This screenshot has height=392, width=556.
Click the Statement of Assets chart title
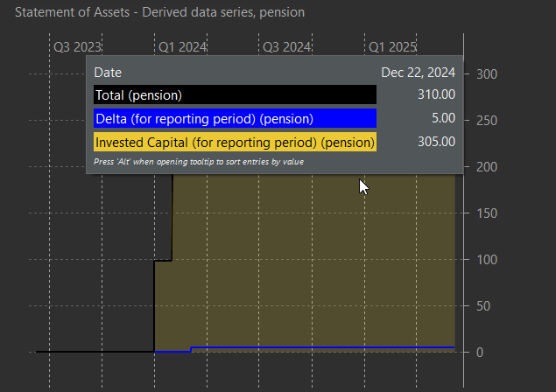[x=159, y=12]
